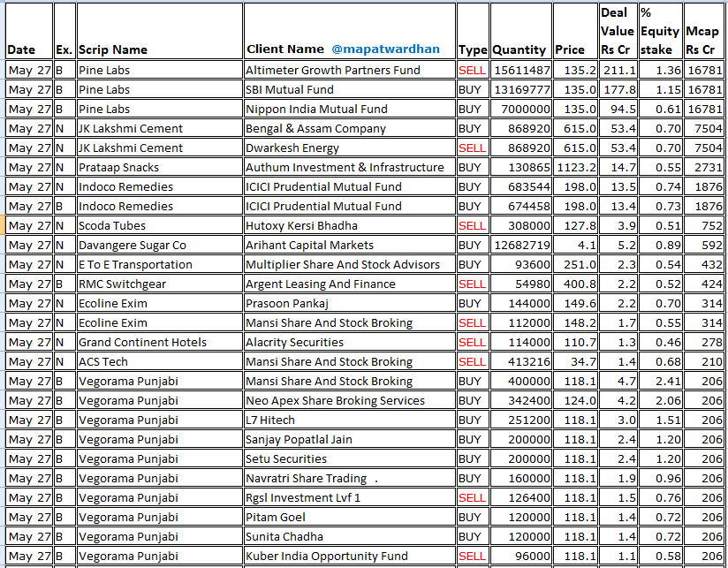Select 'Bengal & Assam Company' cell
This screenshot has height=568, width=728.
coord(350,129)
